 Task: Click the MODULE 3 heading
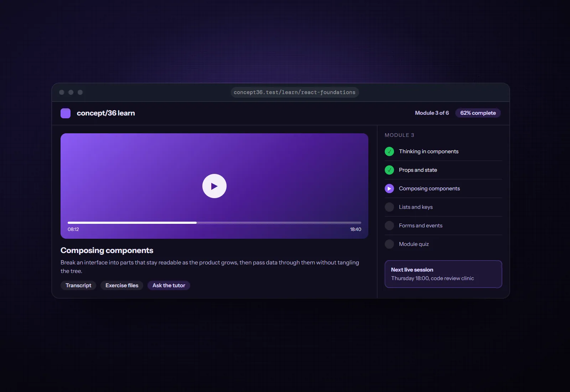click(x=399, y=135)
